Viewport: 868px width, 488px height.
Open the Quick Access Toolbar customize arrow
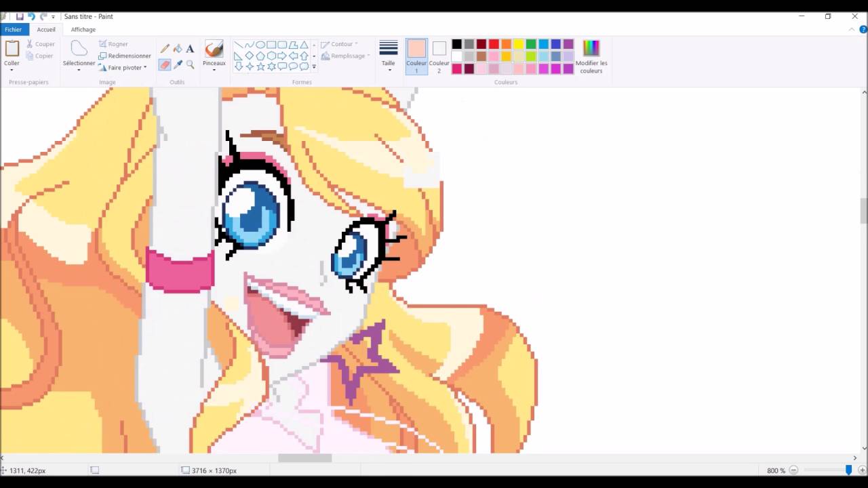[54, 17]
